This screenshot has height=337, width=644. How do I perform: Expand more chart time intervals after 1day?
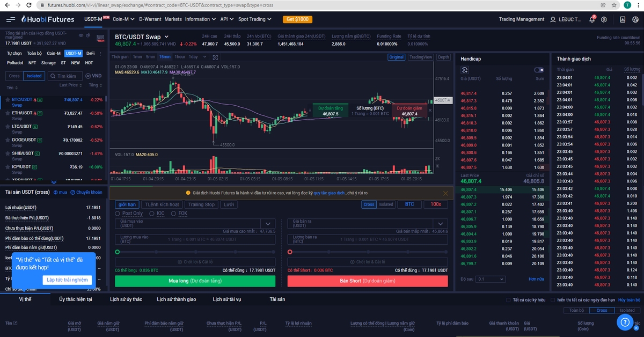(x=203, y=57)
